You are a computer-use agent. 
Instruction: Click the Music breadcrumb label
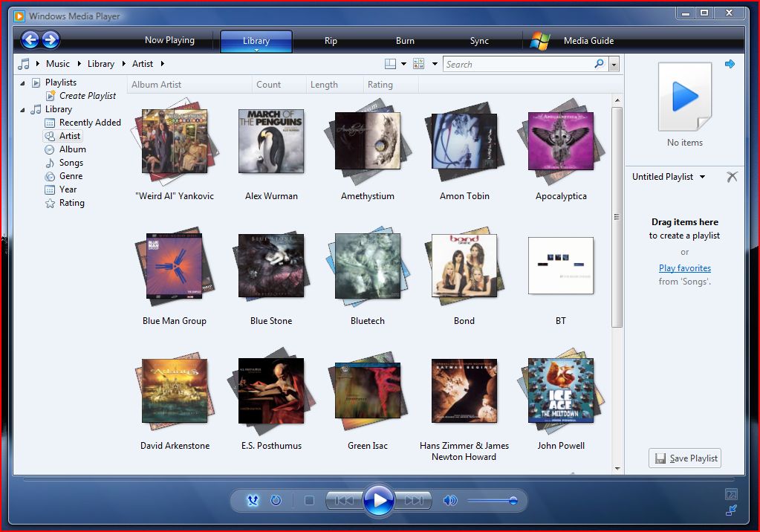point(58,64)
